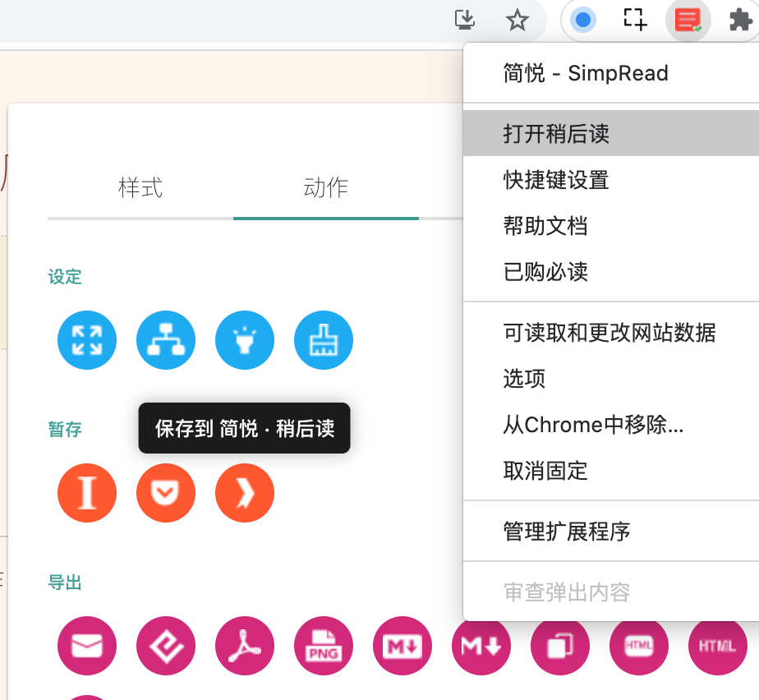
Task: Select 打开稍后读 in the extension menu
Action: pyautogui.click(x=611, y=133)
